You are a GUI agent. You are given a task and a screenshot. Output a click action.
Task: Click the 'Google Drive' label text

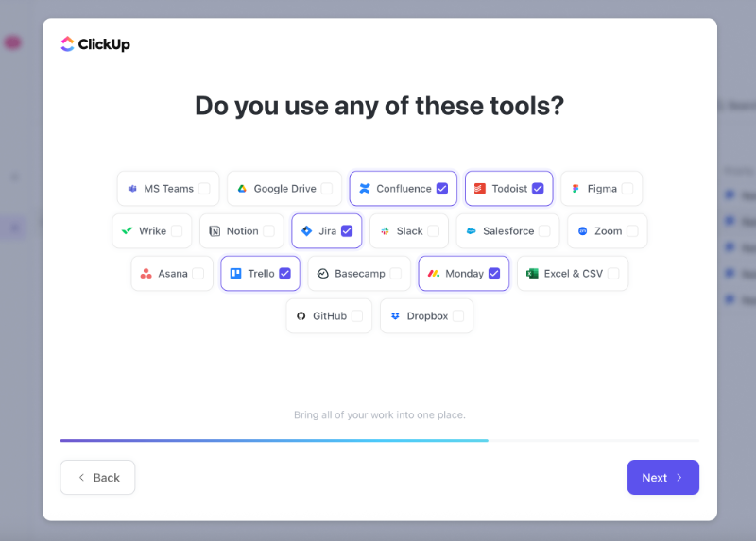pos(285,189)
